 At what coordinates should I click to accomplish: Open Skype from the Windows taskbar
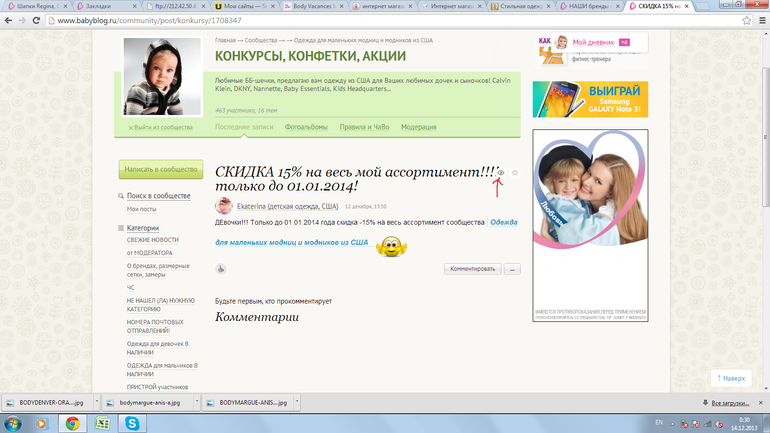coord(132,423)
